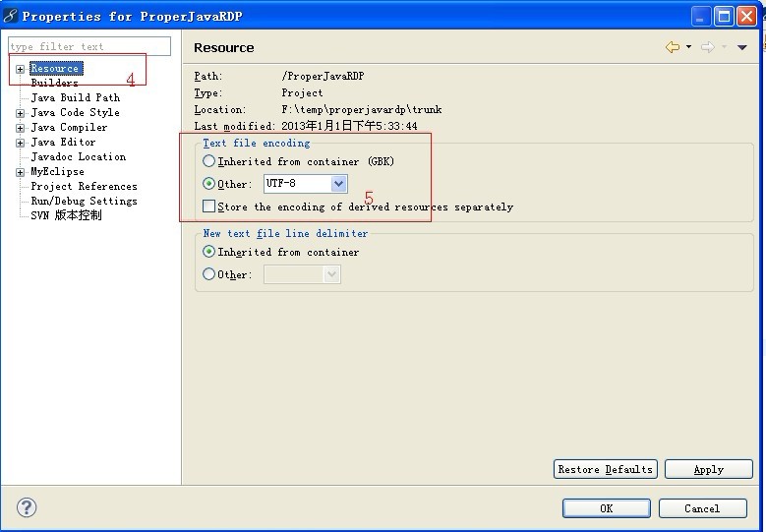This screenshot has height=532, width=766.
Task: Expand the Java Code Style node
Action: [x=20, y=113]
